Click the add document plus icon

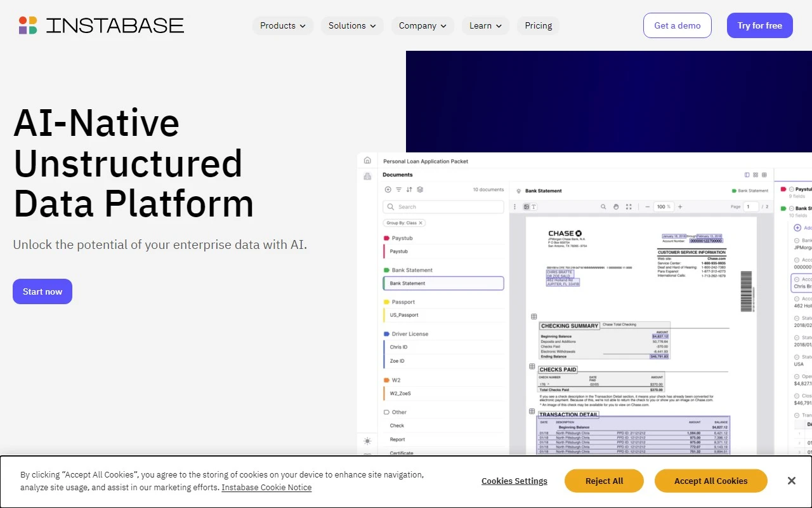[x=388, y=189]
